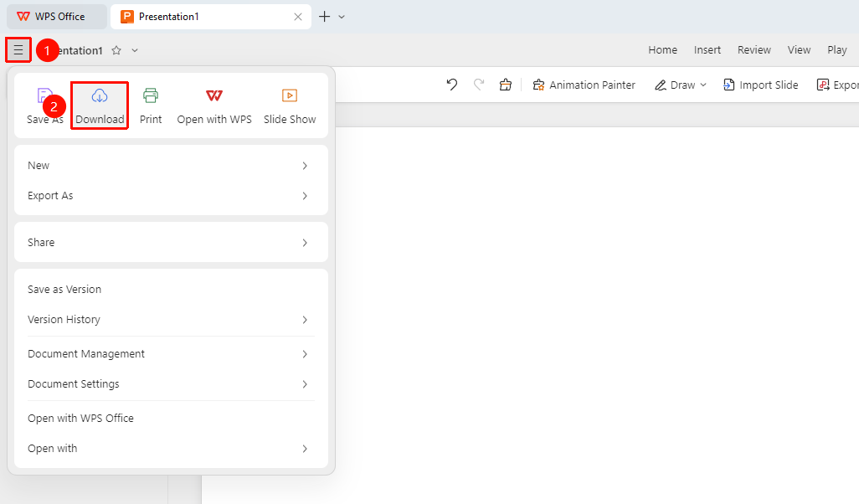
Task: Expand the Export As submenu
Action: pos(171,196)
